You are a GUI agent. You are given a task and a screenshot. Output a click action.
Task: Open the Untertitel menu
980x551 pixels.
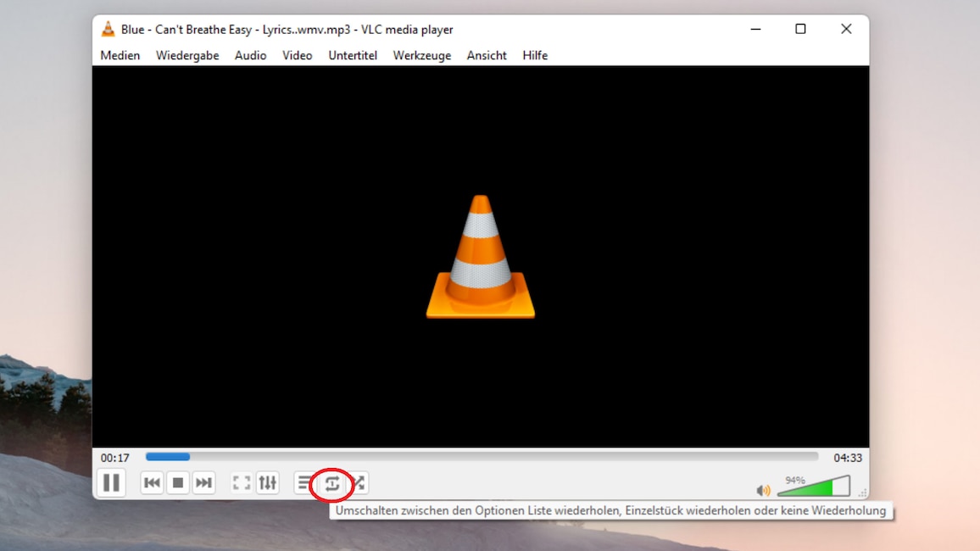tap(353, 55)
